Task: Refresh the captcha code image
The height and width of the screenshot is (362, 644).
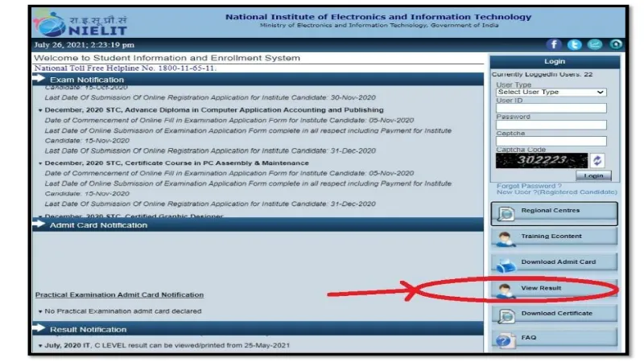Action: coord(597,160)
